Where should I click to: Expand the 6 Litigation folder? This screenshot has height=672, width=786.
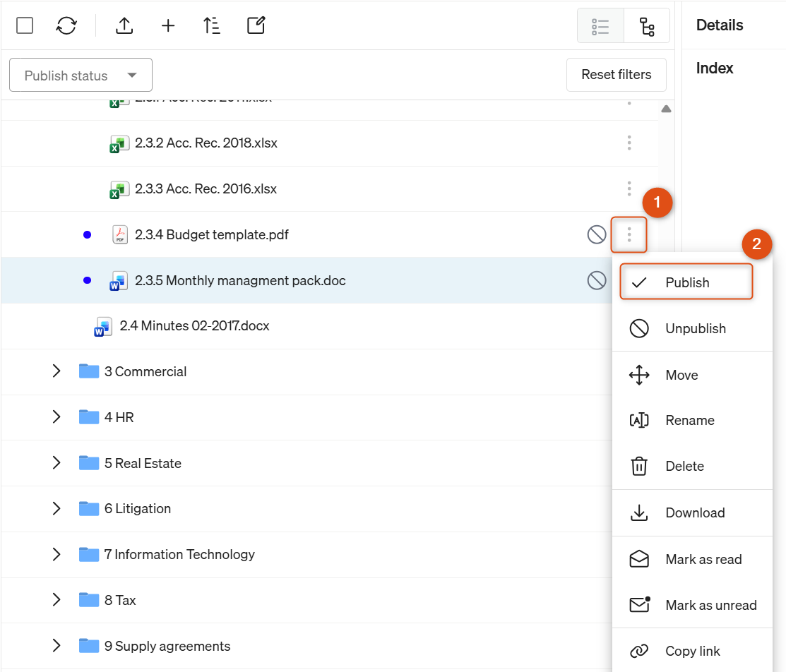(x=56, y=508)
